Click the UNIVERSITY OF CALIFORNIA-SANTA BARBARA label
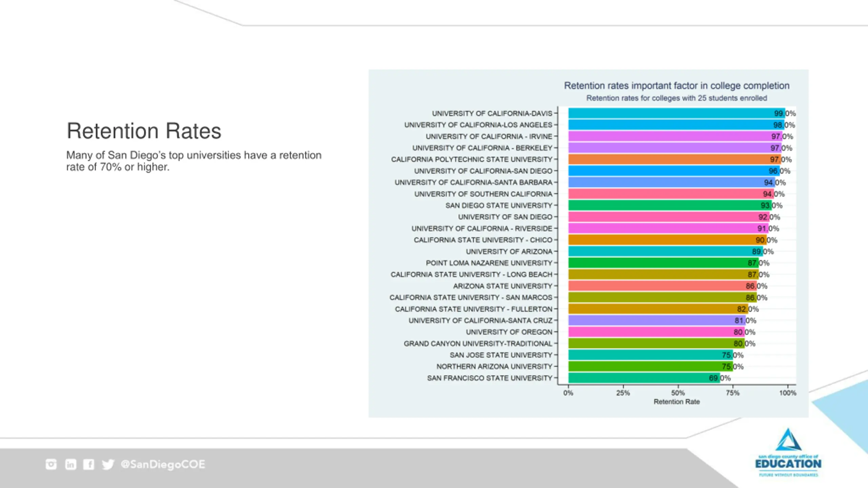Image resolution: width=868 pixels, height=488 pixels. point(473,183)
